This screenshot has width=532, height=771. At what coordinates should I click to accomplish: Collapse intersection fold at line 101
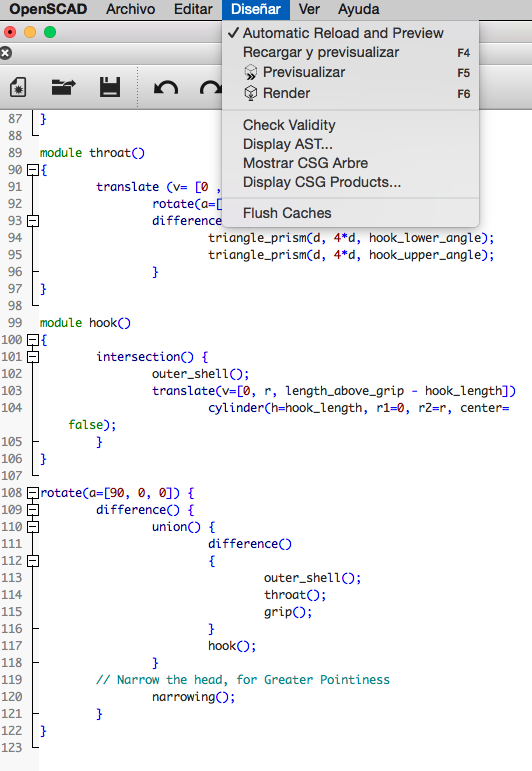tap(33, 357)
